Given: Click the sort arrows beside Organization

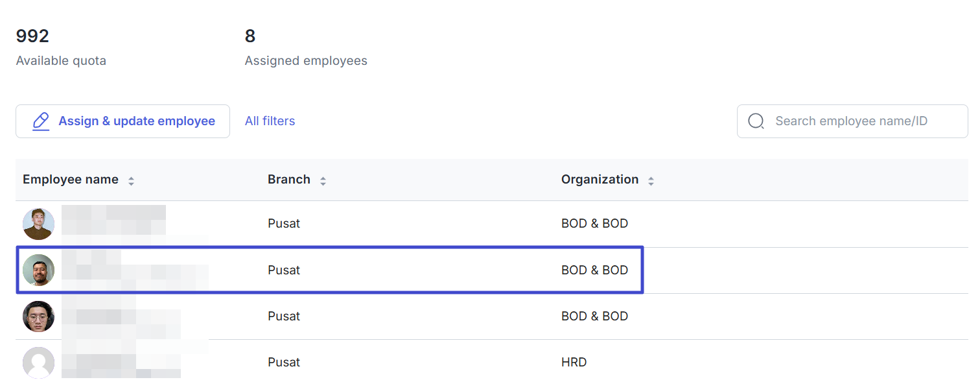Looking at the screenshot, I should coord(651,181).
